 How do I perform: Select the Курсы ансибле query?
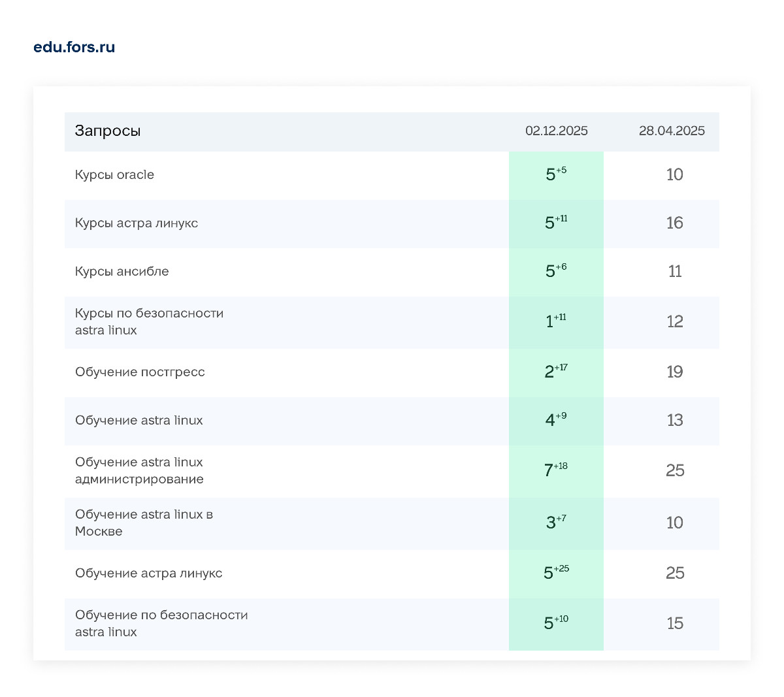pyautogui.click(x=122, y=271)
